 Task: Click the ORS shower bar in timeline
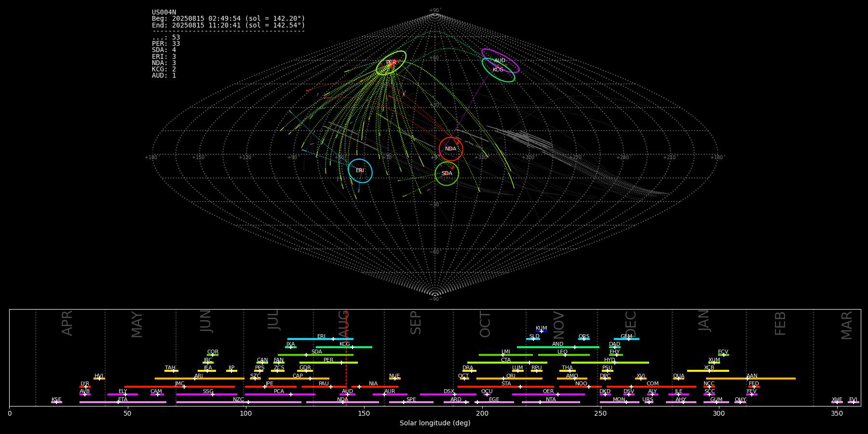[x=584, y=339]
